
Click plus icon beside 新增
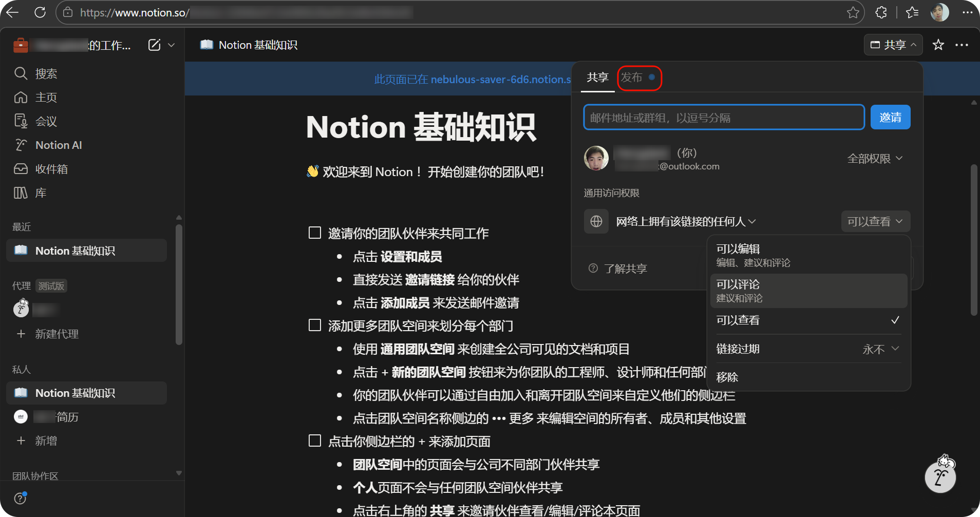coord(21,441)
